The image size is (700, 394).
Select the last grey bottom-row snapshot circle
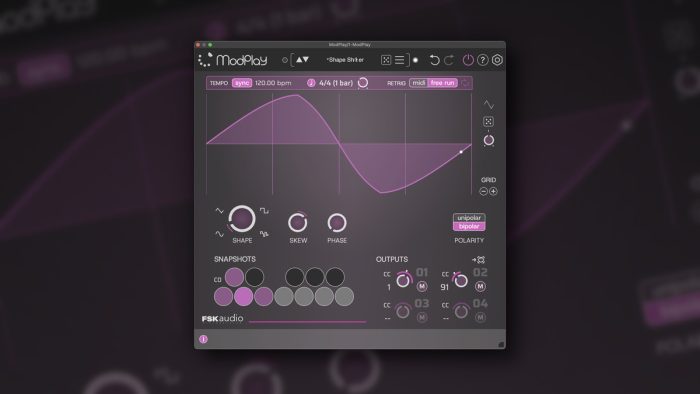pyautogui.click(x=344, y=296)
